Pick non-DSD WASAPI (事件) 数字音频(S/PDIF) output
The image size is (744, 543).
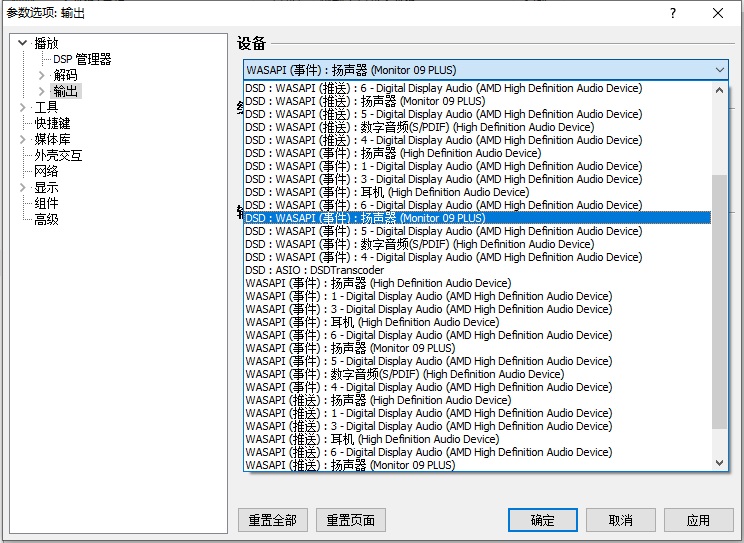pos(404,374)
